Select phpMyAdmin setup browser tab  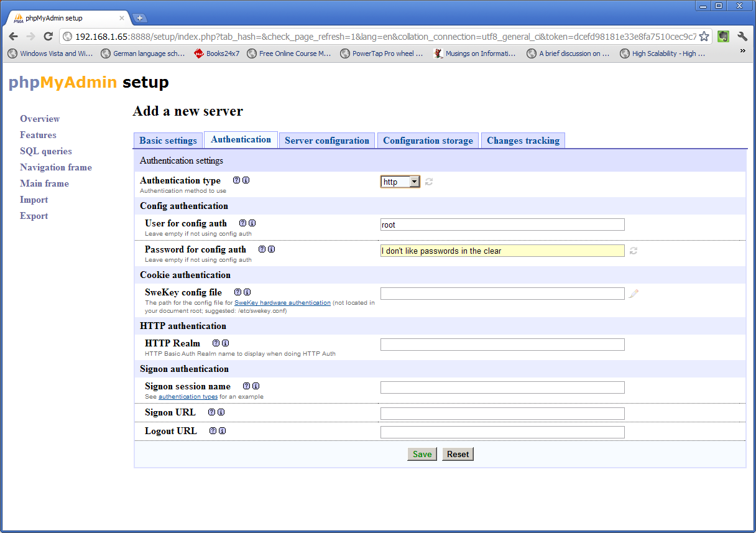pos(68,18)
